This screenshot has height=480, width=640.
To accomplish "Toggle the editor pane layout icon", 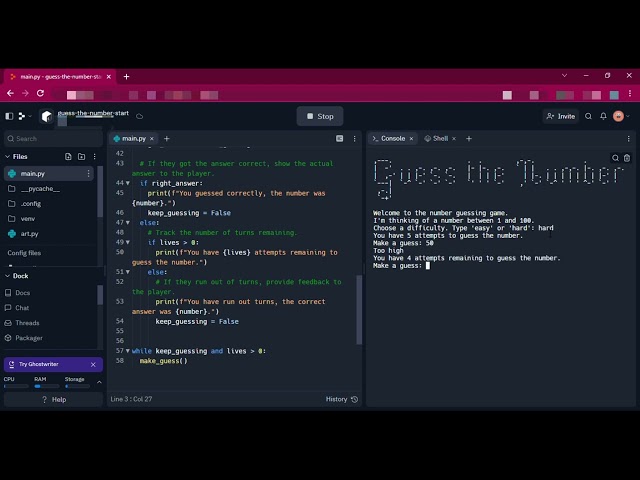I will coord(340,139).
